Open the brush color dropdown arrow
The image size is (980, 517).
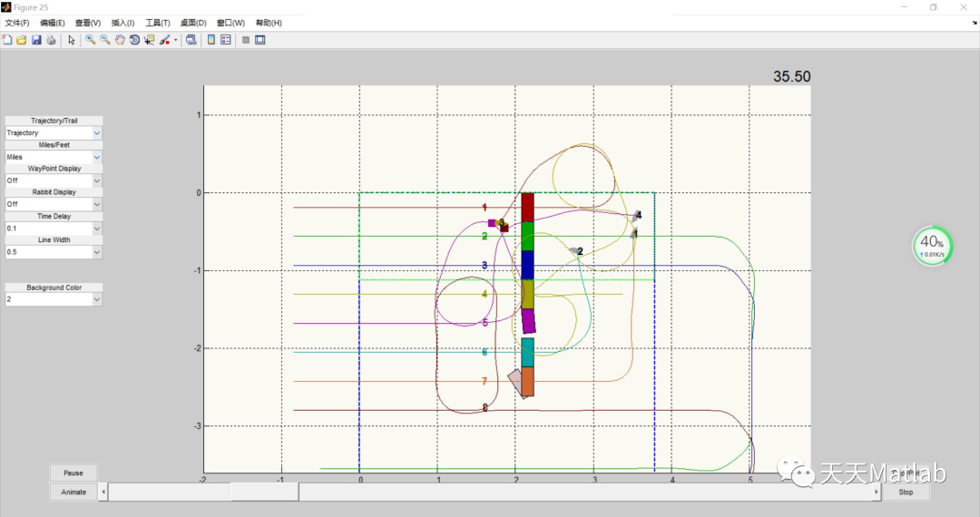point(176,40)
